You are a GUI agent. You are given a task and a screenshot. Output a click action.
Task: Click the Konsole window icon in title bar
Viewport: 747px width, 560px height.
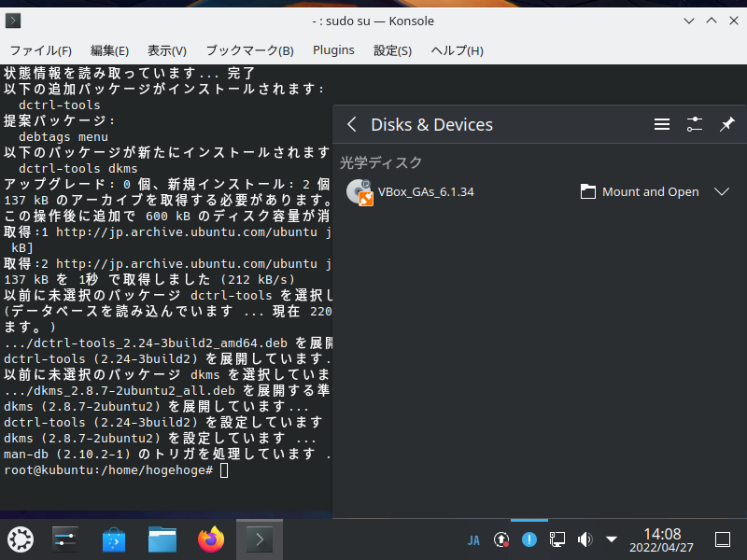13,21
